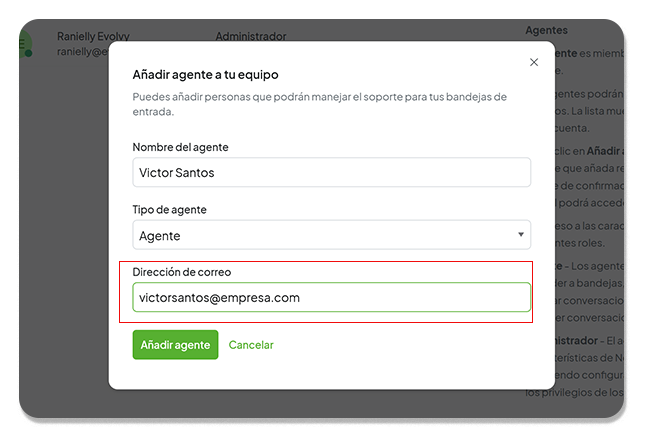This screenshot has width=651, height=444.
Task: Click the green Añadir agente button
Action: coord(175,345)
